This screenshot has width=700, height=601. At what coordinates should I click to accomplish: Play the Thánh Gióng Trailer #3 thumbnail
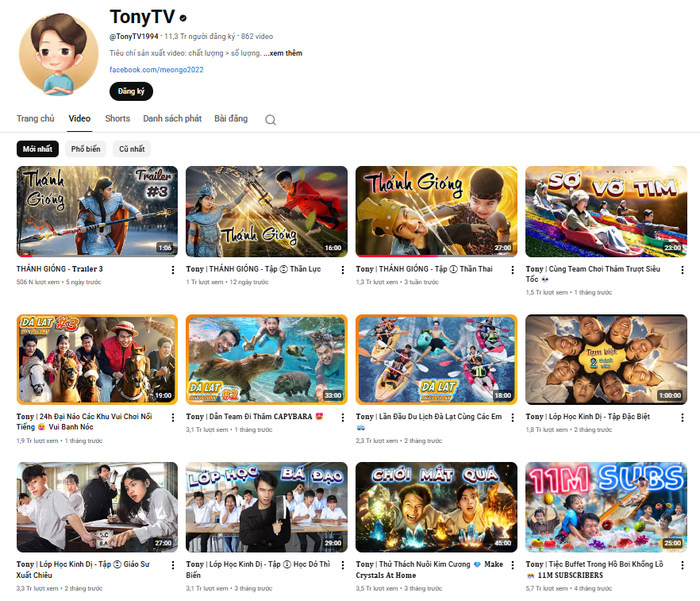click(97, 212)
